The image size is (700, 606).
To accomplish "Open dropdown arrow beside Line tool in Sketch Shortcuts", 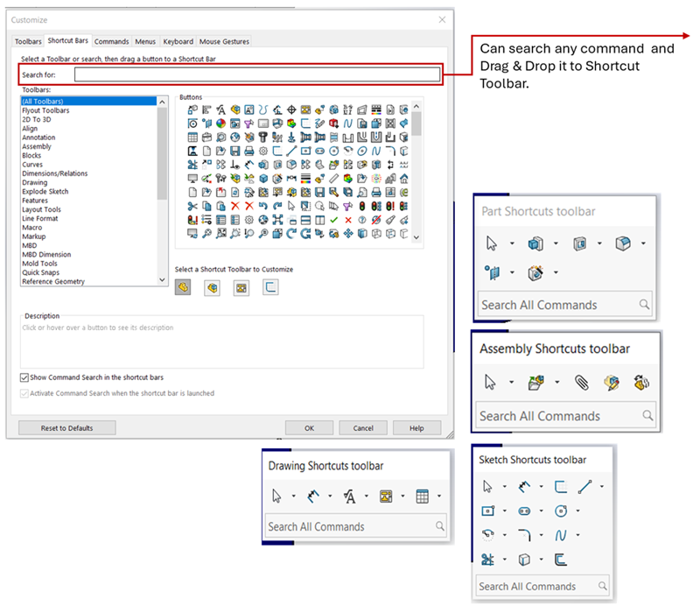I will pyautogui.click(x=601, y=487).
